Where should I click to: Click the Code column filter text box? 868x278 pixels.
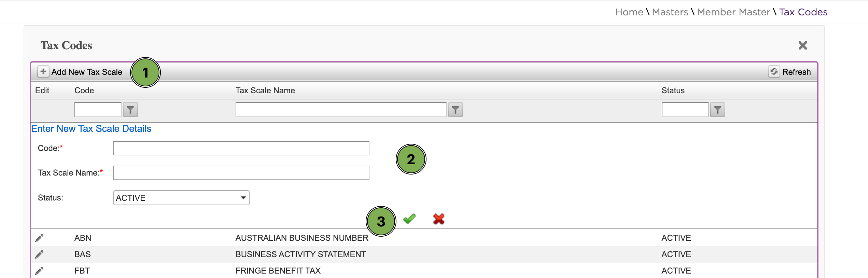pyautogui.click(x=98, y=110)
